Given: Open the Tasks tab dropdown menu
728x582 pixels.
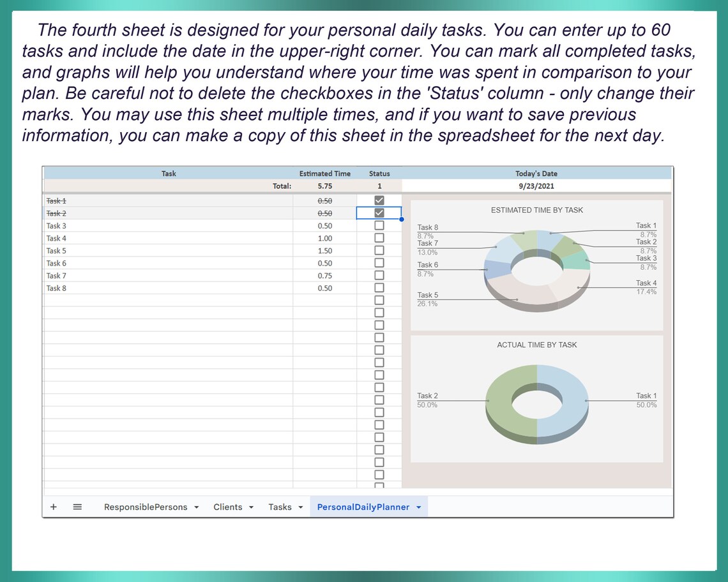Looking at the screenshot, I should (300, 506).
